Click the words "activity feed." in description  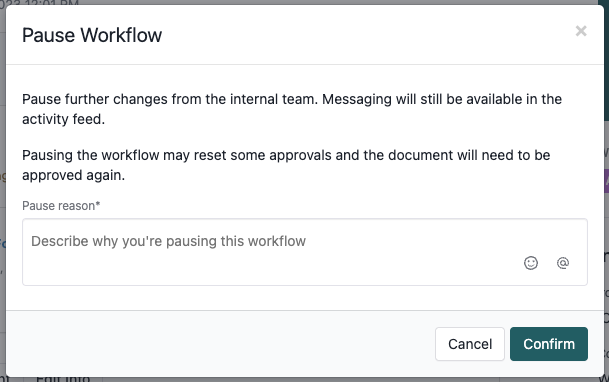(63, 119)
